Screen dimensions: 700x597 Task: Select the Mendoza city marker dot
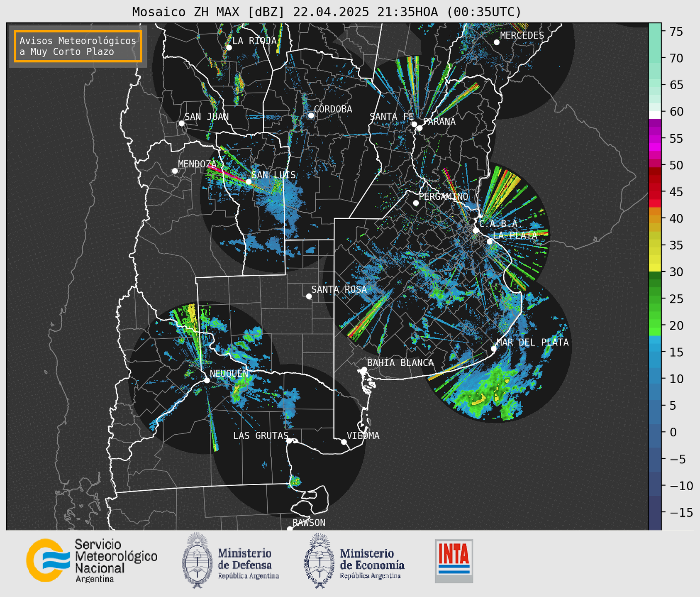click(175, 171)
